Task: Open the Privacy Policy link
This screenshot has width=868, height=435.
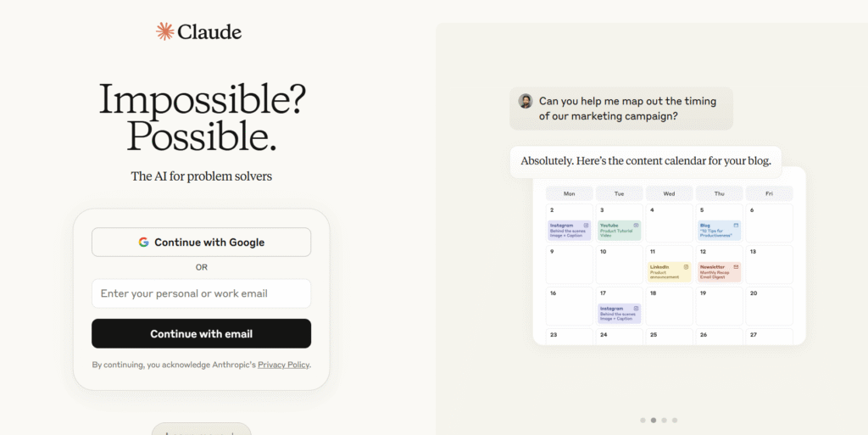Action: pos(283,365)
